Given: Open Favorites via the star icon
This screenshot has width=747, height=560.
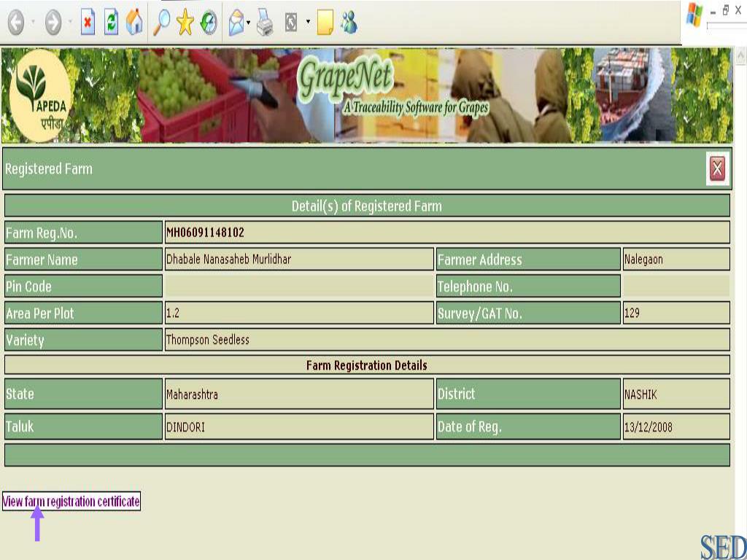Looking at the screenshot, I should pyautogui.click(x=185, y=23).
